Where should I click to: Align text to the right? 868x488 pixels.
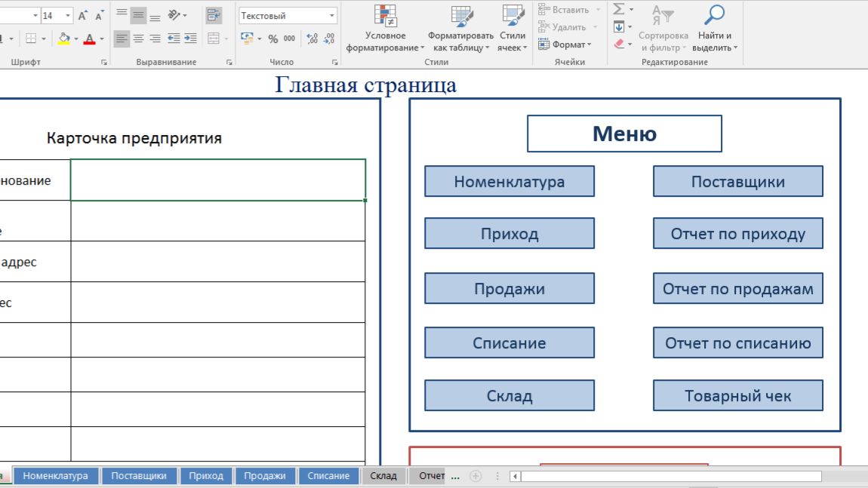tap(155, 38)
